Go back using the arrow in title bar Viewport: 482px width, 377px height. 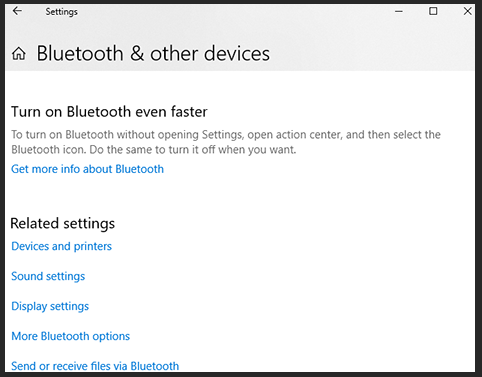pyautogui.click(x=17, y=11)
